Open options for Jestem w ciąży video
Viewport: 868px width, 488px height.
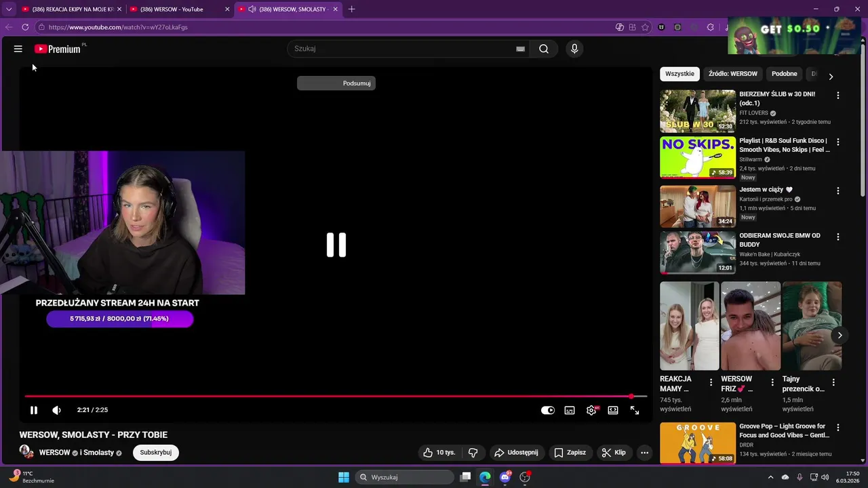point(838,191)
